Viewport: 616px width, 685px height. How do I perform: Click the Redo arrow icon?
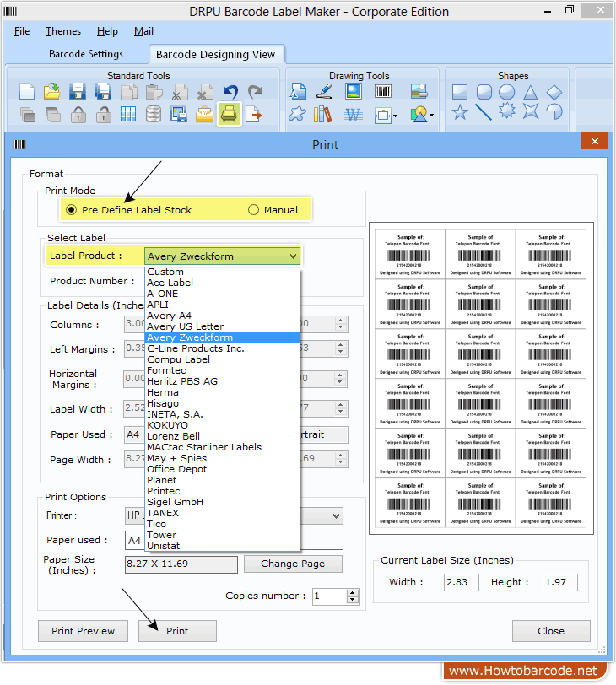click(x=255, y=92)
